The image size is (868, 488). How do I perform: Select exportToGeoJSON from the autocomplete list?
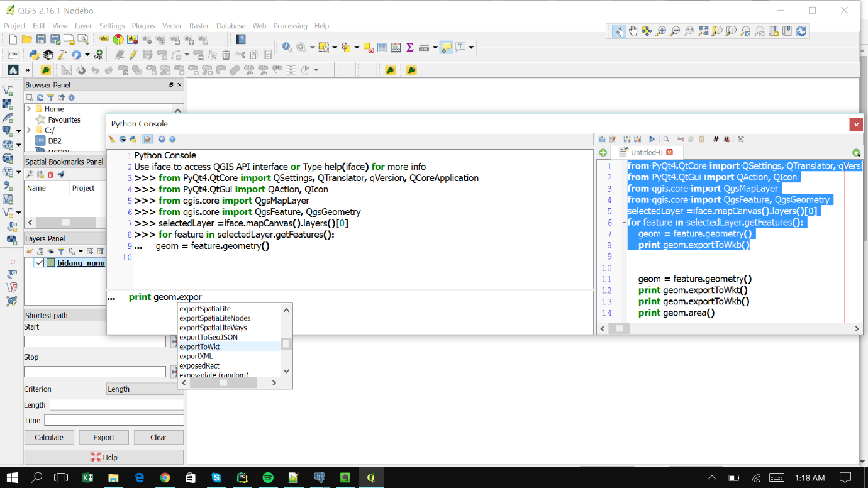pyautogui.click(x=208, y=337)
